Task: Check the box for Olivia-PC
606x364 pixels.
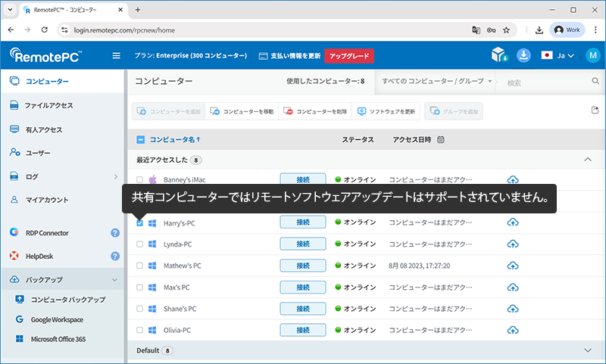Action: point(139,330)
